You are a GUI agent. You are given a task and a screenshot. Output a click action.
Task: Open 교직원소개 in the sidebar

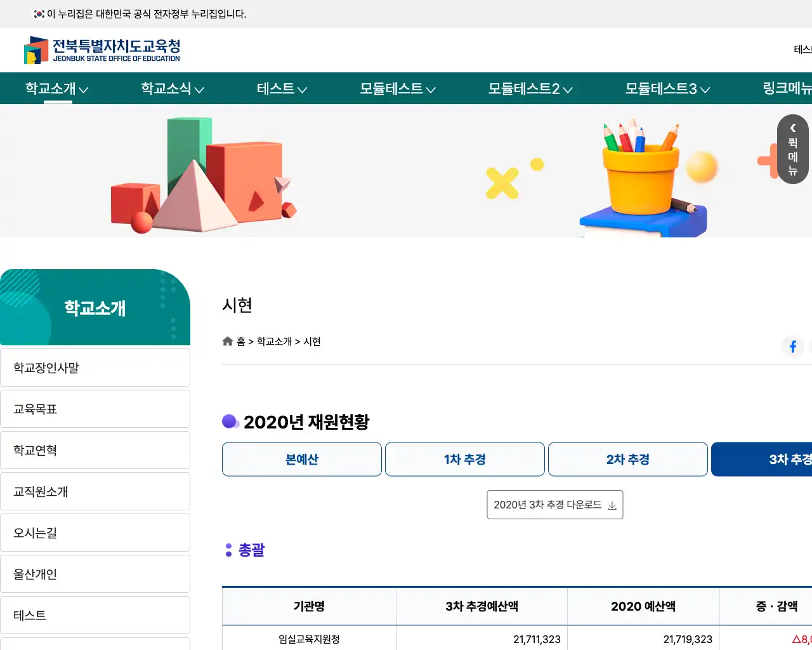coord(95,491)
